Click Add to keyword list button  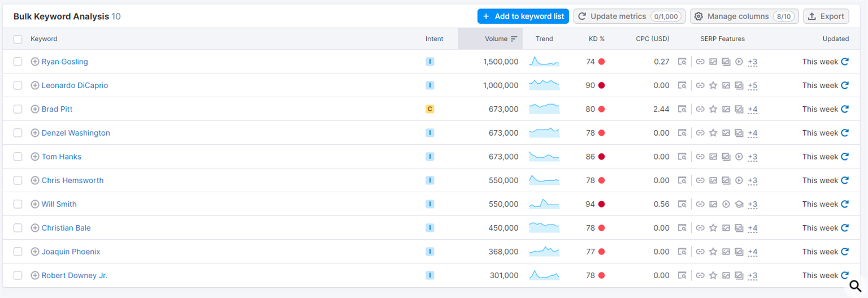click(523, 16)
